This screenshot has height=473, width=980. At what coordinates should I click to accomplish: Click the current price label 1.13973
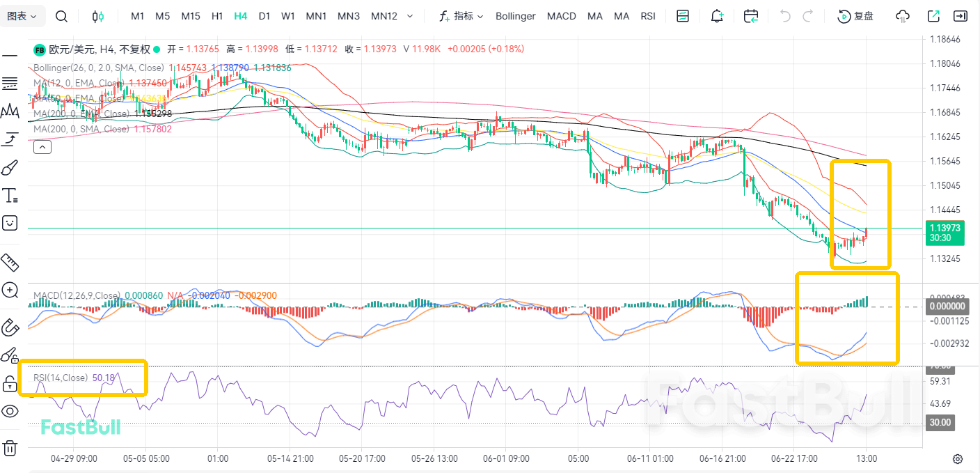pyautogui.click(x=944, y=227)
